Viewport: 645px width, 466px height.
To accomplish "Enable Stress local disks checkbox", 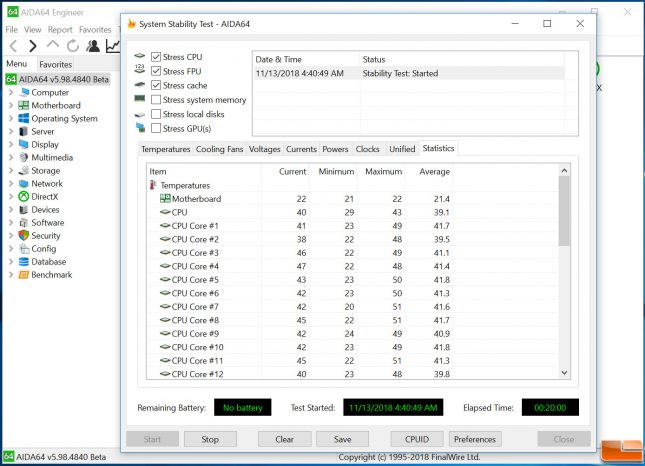I will pyautogui.click(x=156, y=114).
